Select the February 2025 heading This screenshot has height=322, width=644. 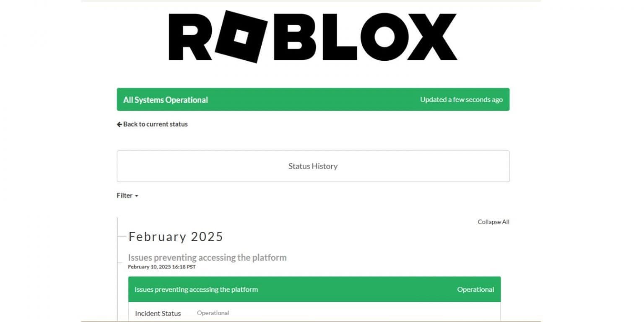(x=176, y=236)
